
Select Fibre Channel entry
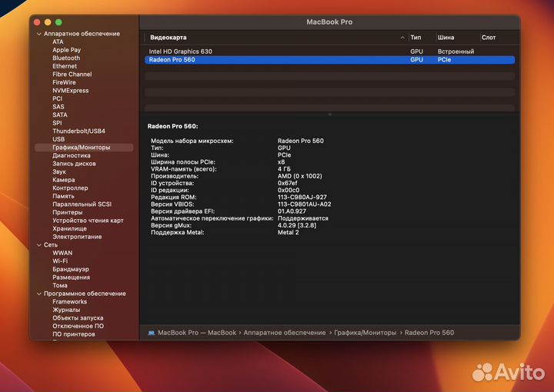click(x=72, y=74)
